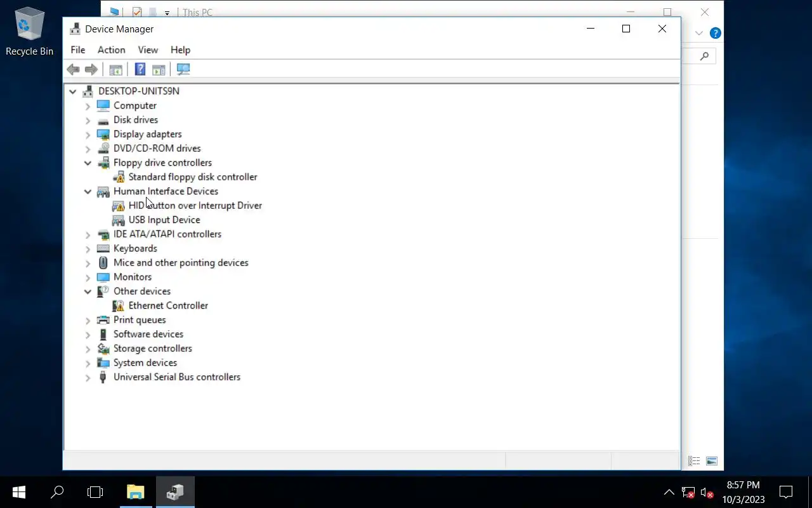Screen dimensions: 812x508
Task: Open taskbar Search
Action: click(57, 492)
